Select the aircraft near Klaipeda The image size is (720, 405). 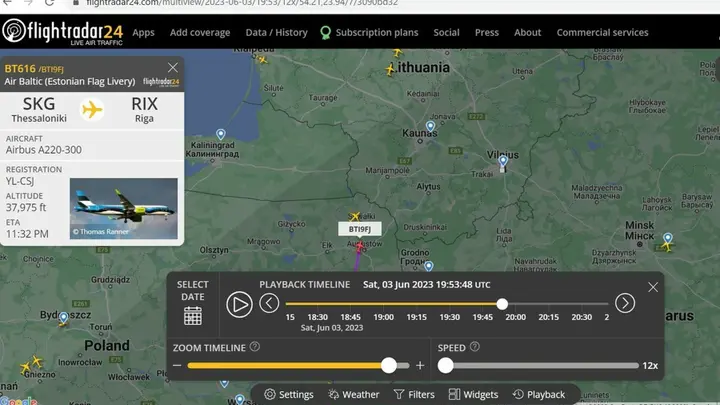[x=262, y=59]
